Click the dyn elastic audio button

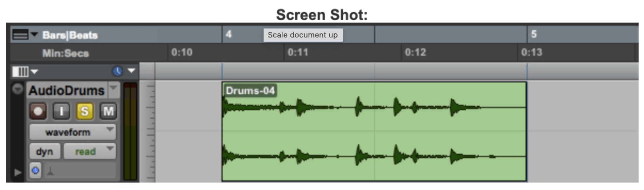coord(44,152)
